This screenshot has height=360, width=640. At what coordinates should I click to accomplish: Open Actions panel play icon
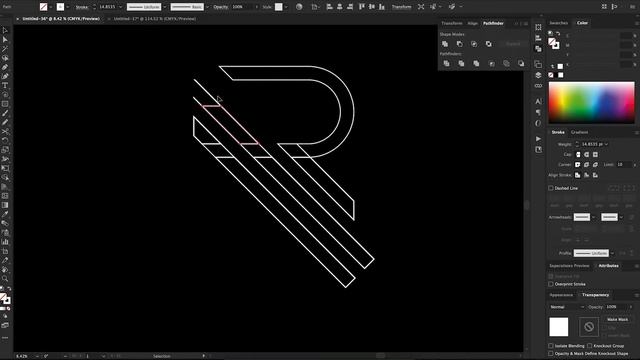pos(538,139)
